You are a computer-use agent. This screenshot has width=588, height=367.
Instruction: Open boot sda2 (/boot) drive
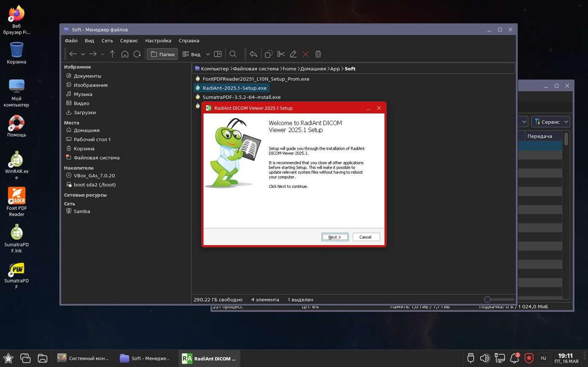[95, 184]
